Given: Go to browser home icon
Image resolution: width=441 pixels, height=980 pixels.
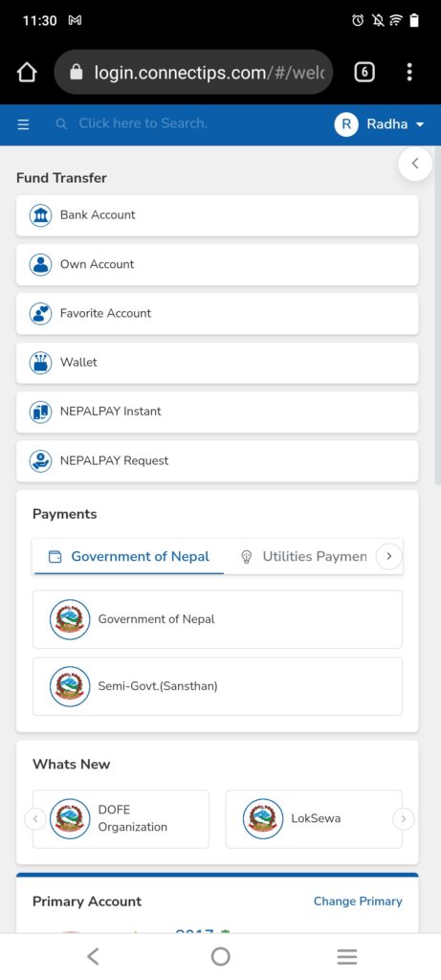Looking at the screenshot, I should pos(27,73).
